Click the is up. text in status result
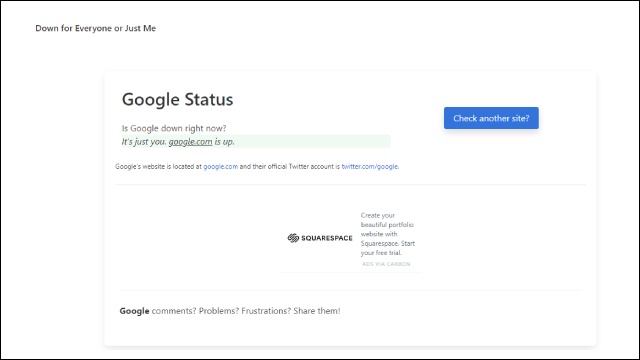This screenshot has height=360, width=640. pyautogui.click(x=224, y=142)
